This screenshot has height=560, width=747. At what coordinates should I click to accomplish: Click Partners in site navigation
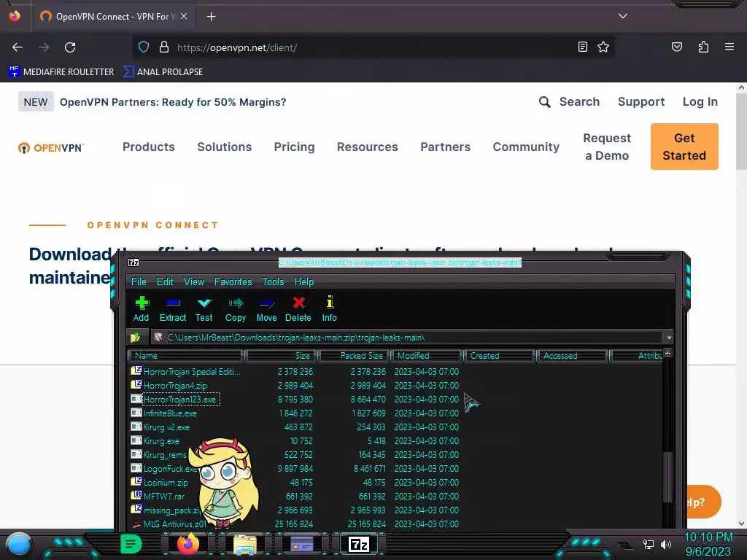446,147
